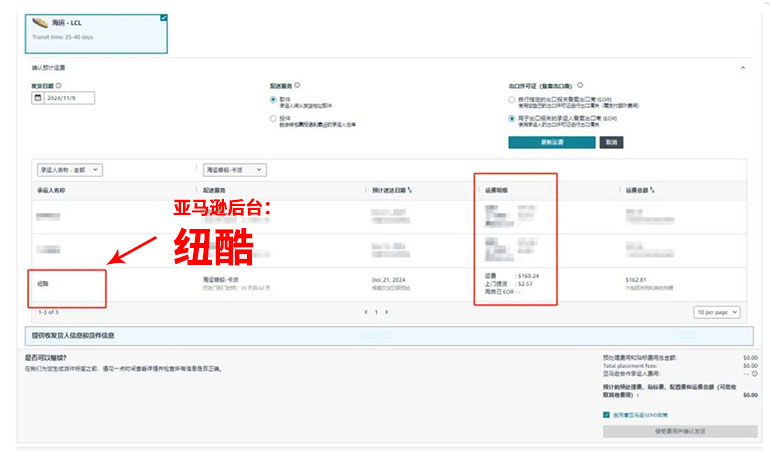Click the 更新运费 button

[x=551, y=143]
